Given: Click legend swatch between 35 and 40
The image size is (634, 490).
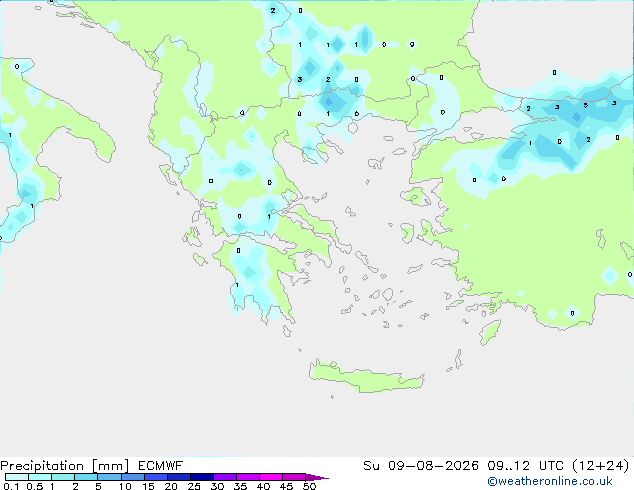Looking at the screenshot, I should [248, 477].
